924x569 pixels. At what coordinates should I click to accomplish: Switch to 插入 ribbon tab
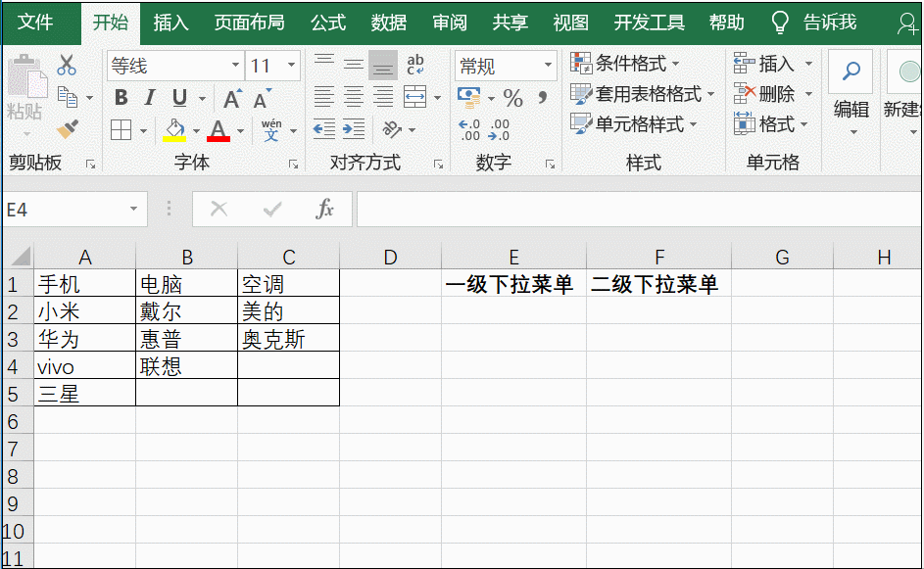coord(170,23)
